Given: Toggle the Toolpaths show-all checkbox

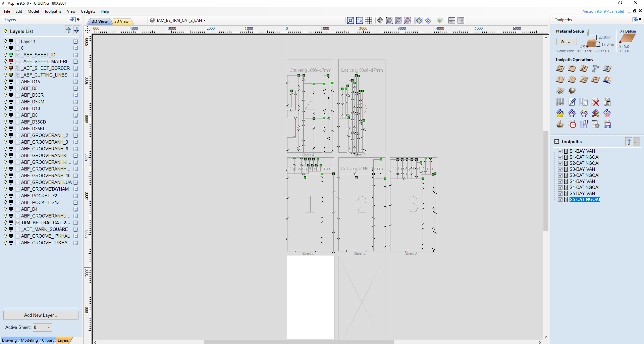Looking at the screenshot, I should point(557,142).
